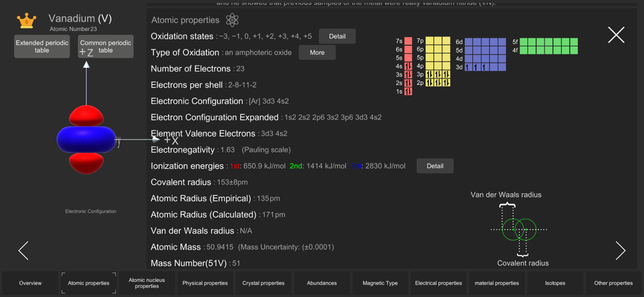Switch to Electrical properties tab
The width and height of the screenshot is (644, 297).
click(x=438, y=283)
